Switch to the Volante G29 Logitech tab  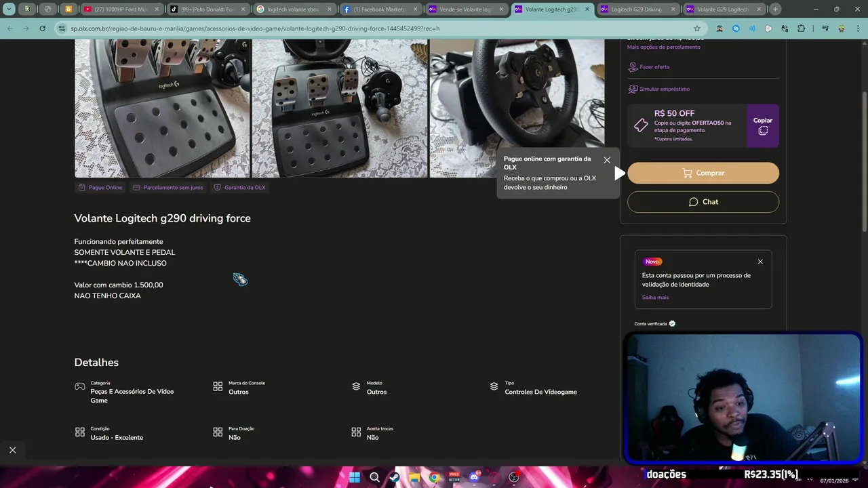click(724, 9)
